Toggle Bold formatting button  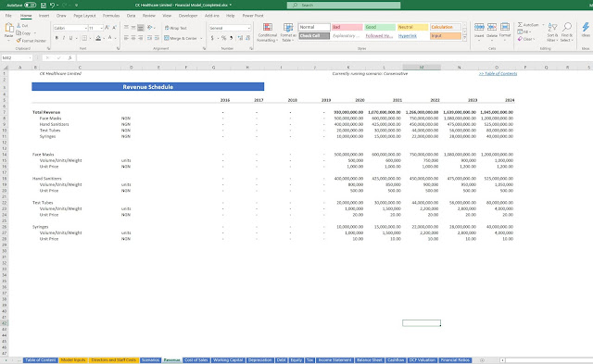pyautogui.click(x=57, y=38)
